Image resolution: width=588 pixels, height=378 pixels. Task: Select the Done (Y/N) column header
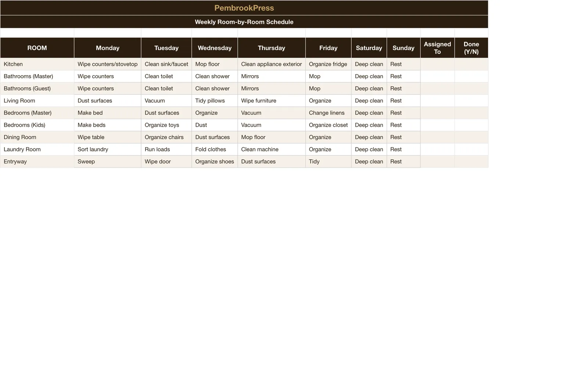tap(471, 48)
